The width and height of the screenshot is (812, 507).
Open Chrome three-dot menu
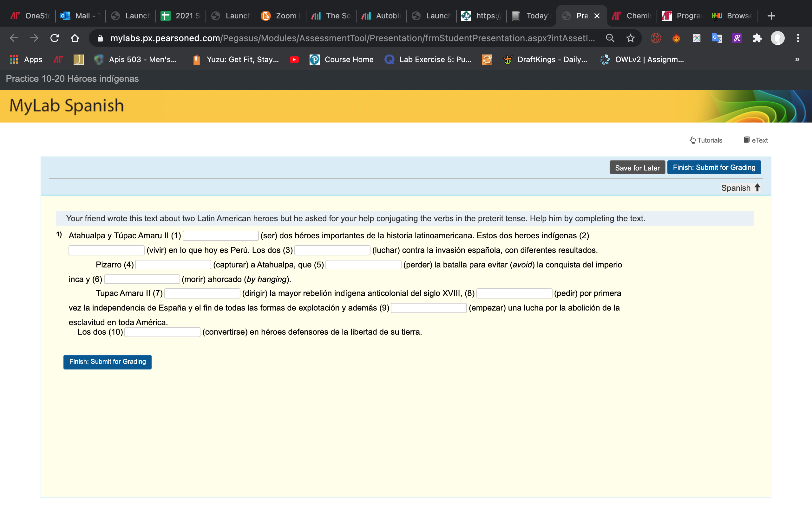click(x=798, y=38)
